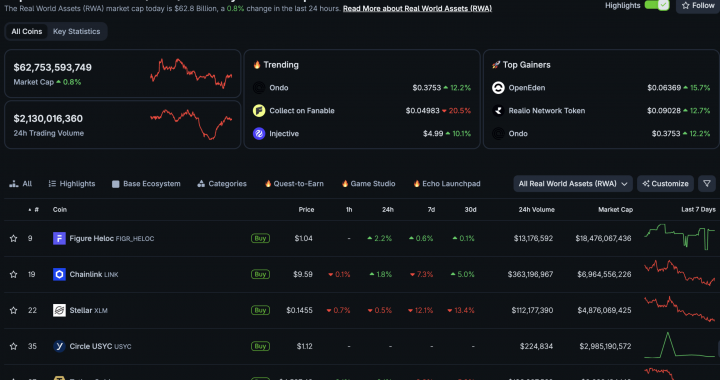Click Stellar's $0.1455 price cell

(x=299, y=310)
